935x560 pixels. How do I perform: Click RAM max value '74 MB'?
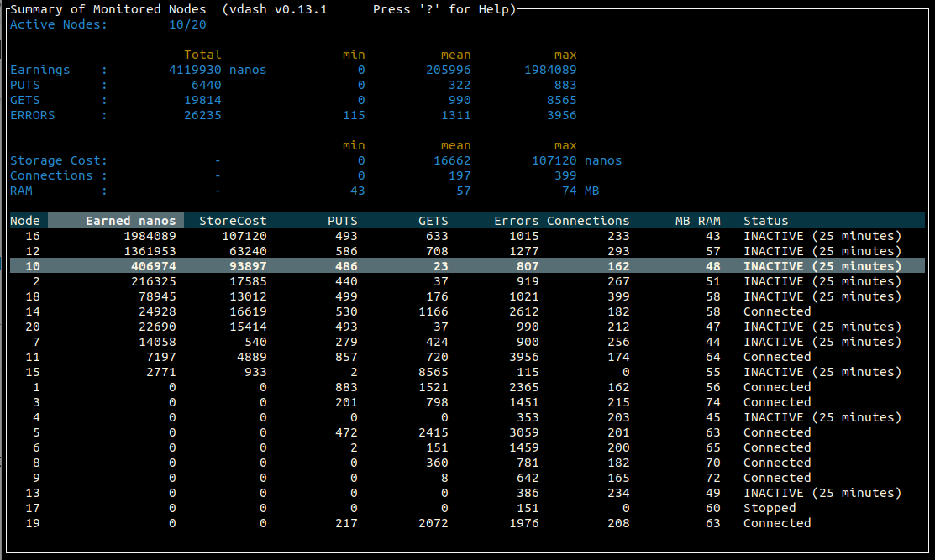pyautogui.click(x=580, y=191)
